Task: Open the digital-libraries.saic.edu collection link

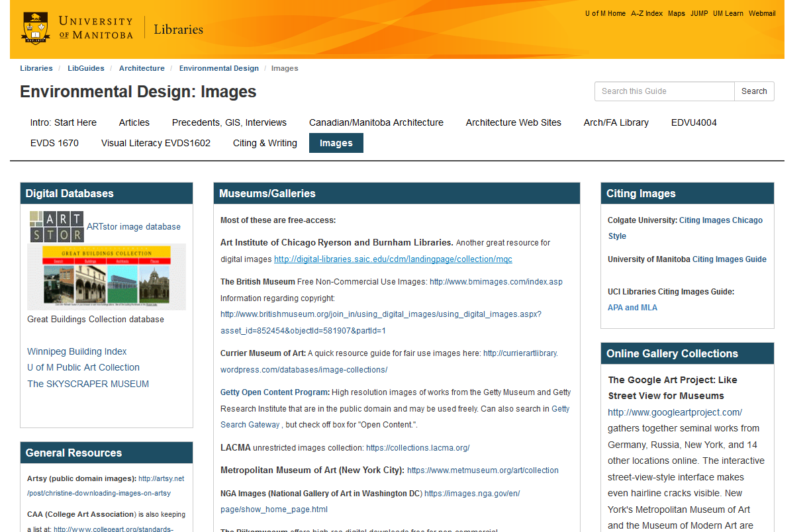Action: [393, 259]
